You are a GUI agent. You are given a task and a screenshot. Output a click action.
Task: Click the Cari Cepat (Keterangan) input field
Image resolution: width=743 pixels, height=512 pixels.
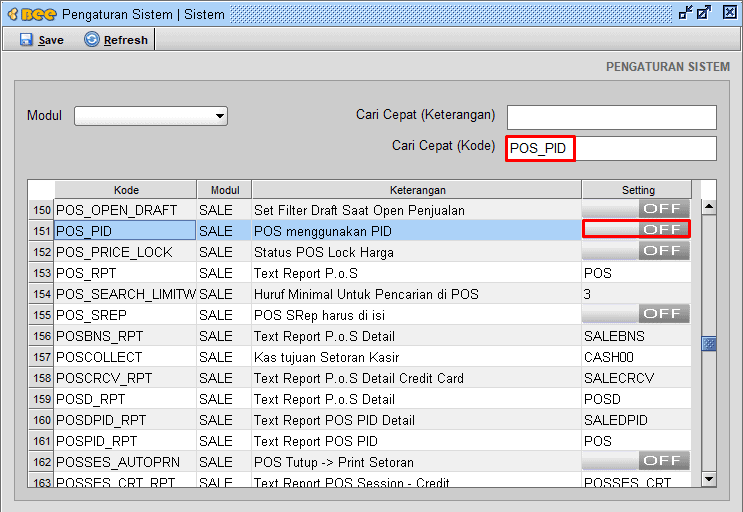point(612,117)
